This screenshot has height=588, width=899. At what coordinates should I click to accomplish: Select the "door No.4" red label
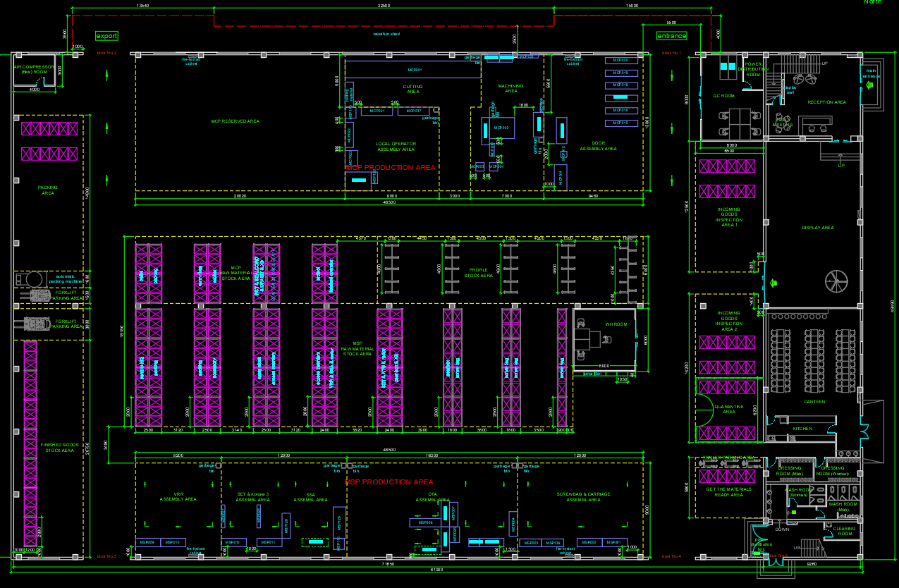click(x=671, y=556)
